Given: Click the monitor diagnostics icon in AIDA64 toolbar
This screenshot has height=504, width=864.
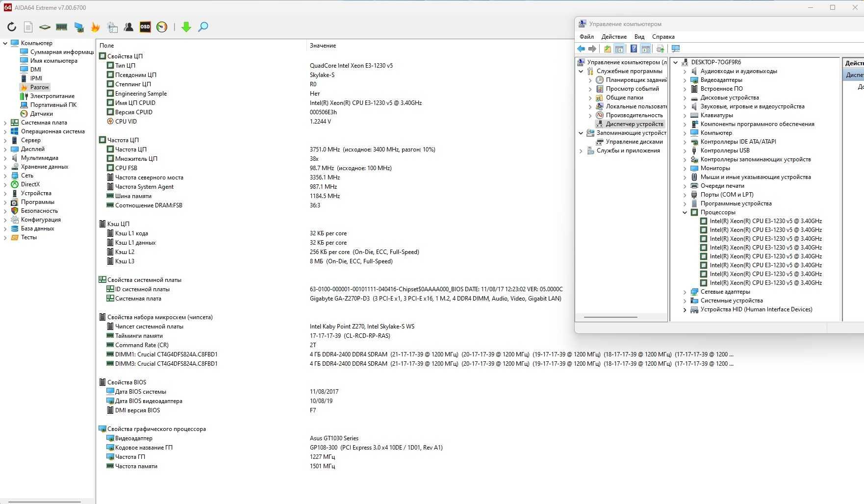Looking at the screenshot, I should click(x=78, y=27).
